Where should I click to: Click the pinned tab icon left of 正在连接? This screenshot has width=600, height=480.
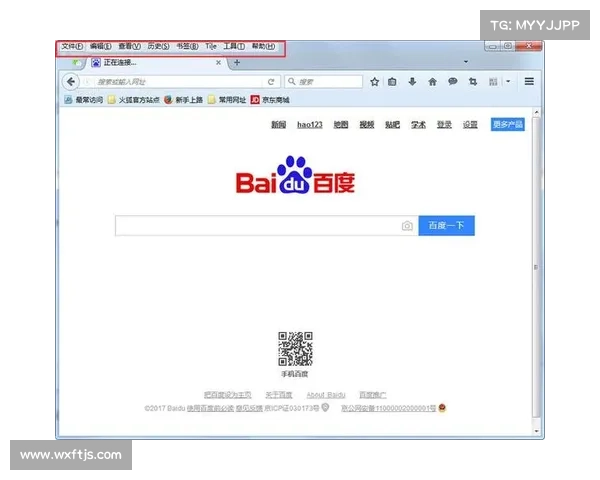76,62
